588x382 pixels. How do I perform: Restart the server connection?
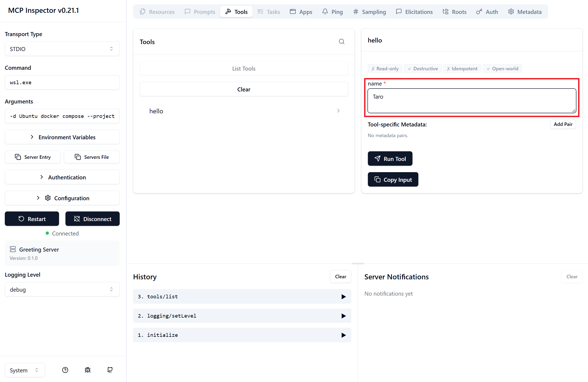click(32, 219)
